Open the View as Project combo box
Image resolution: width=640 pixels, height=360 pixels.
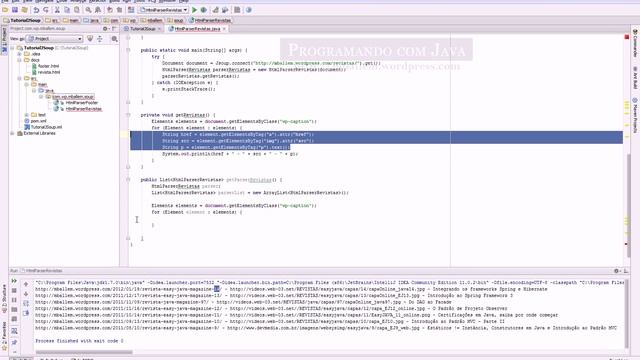point(54,39)
